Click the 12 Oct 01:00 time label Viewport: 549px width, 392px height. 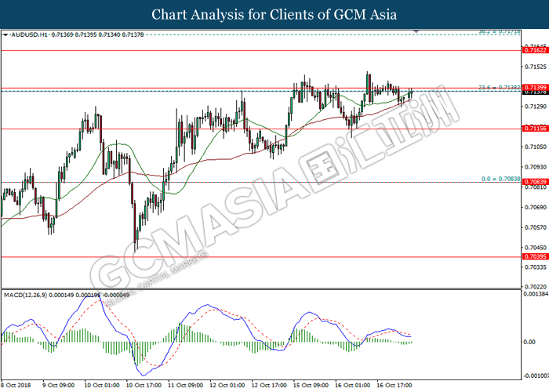pyautogui.click(x=227, y=386)
